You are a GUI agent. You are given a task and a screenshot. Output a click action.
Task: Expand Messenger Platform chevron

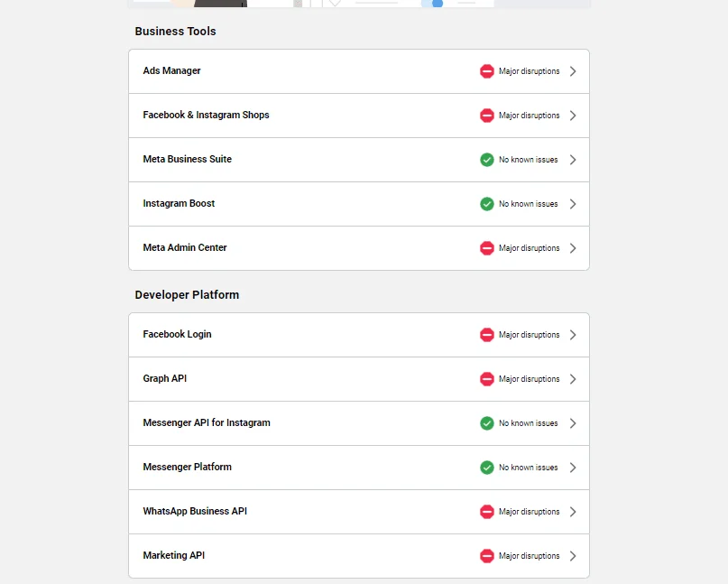coord(573,468)
